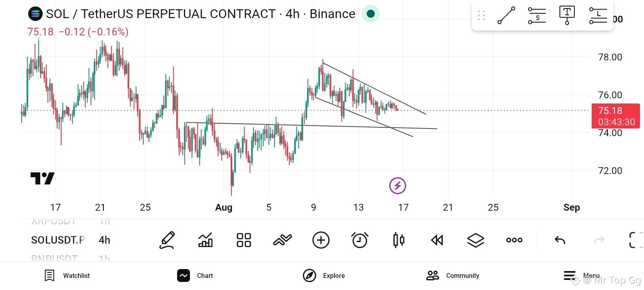Image resolution: width=644 pixels, height=290 pixels.
Task: Switch to the Watchlist tab
Action: [67, 275]
